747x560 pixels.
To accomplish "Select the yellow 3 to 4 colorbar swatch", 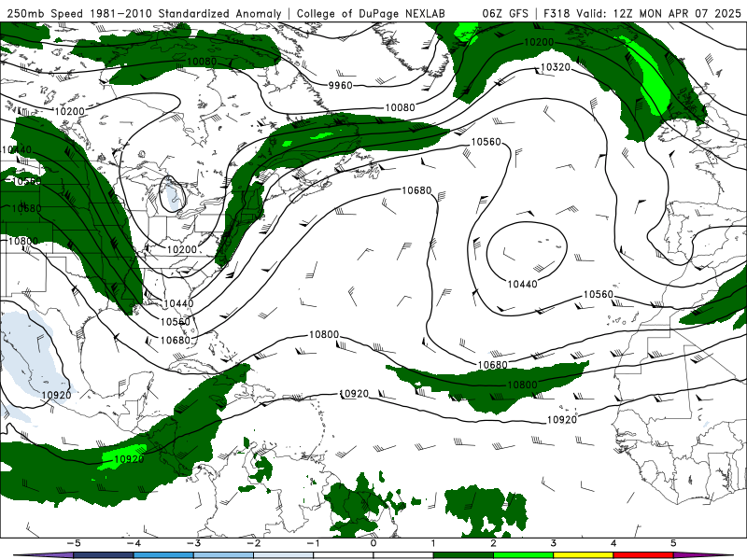I will (x=584, y=555).
